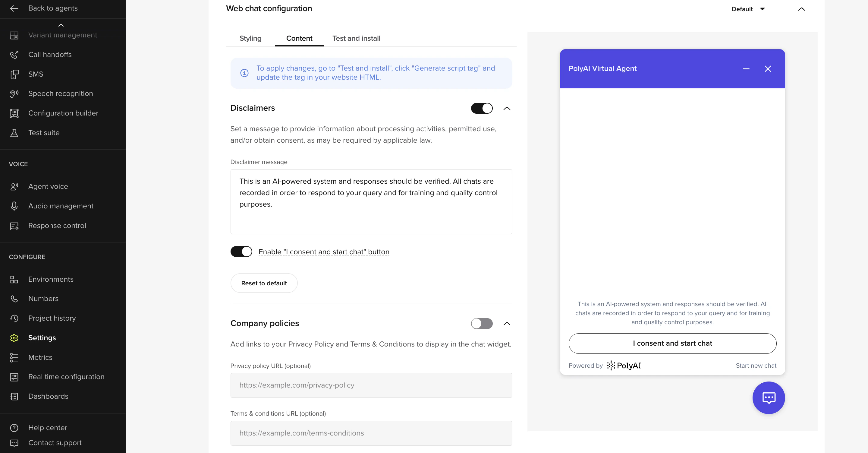Viewport: 868px width, 453px height.
Task: Select the SMS icon in the sidebar
Action: (x=14, y=74)
